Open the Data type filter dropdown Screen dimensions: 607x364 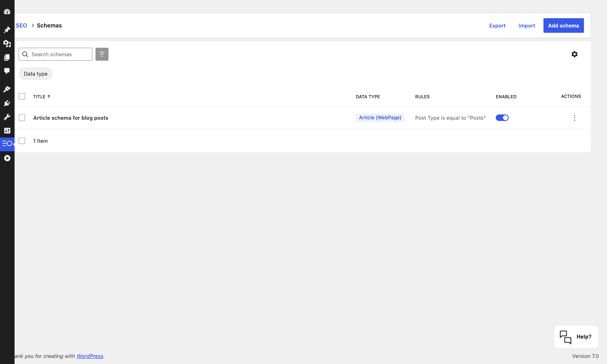(x=36, y=74)
